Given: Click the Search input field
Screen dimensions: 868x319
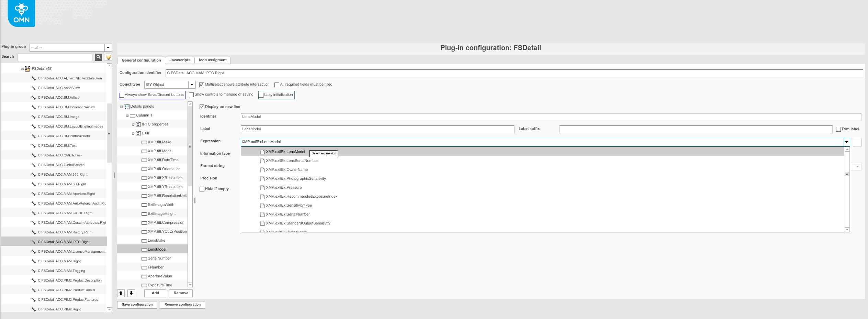Looking at the screenshot, I should 55,57.
